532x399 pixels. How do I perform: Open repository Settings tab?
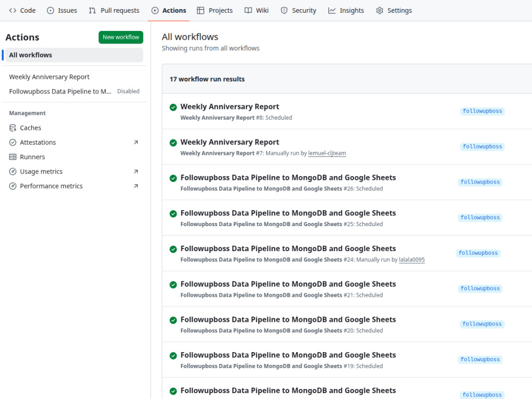click(x=394, y=11)
